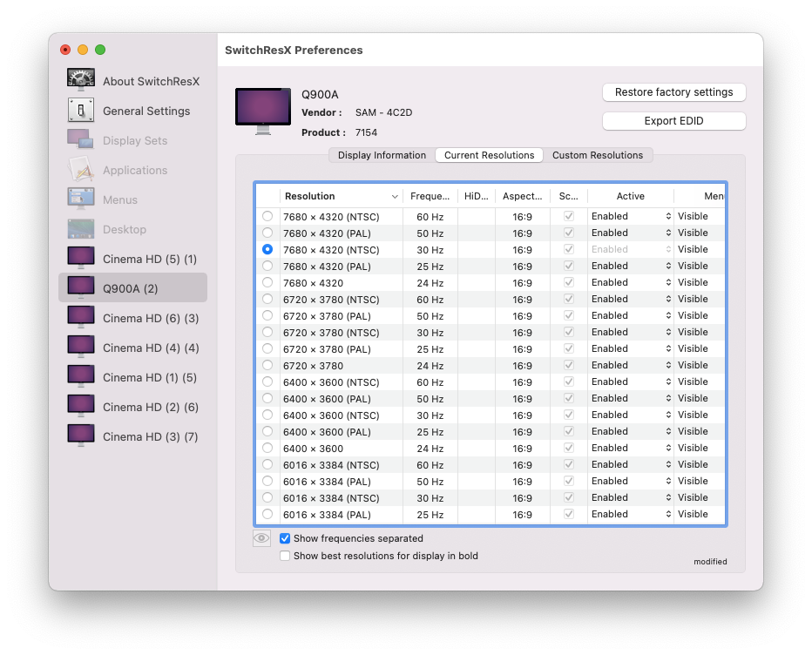
Task: Click Applications pencil icon in sidebar
Action: (x=81, y=169)
